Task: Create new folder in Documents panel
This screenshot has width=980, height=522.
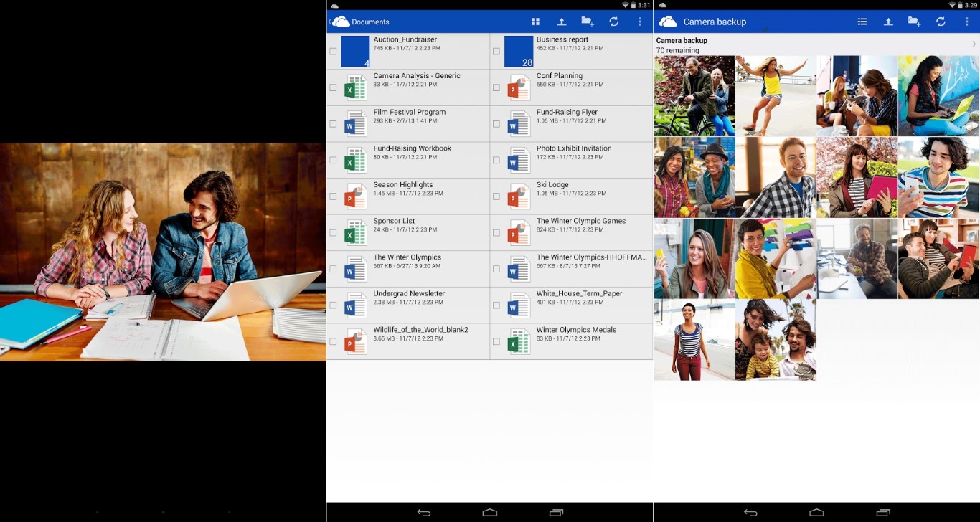Action: 588,22
